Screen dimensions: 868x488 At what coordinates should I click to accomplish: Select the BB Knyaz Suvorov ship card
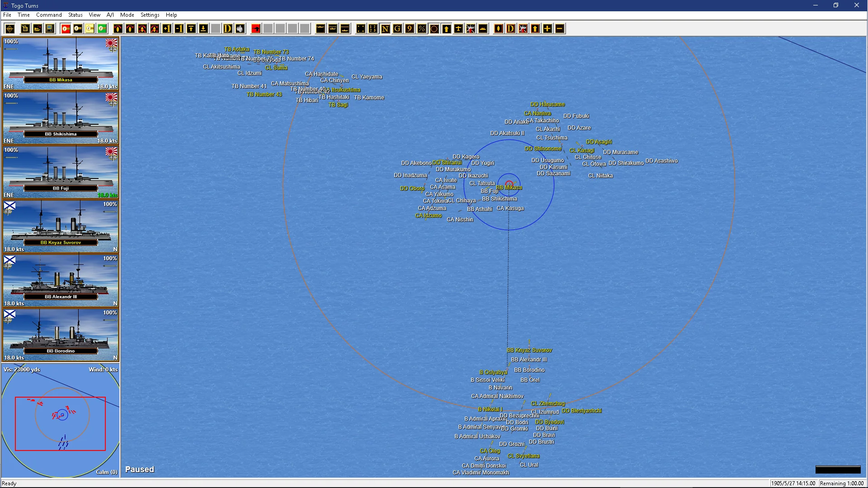61,226
